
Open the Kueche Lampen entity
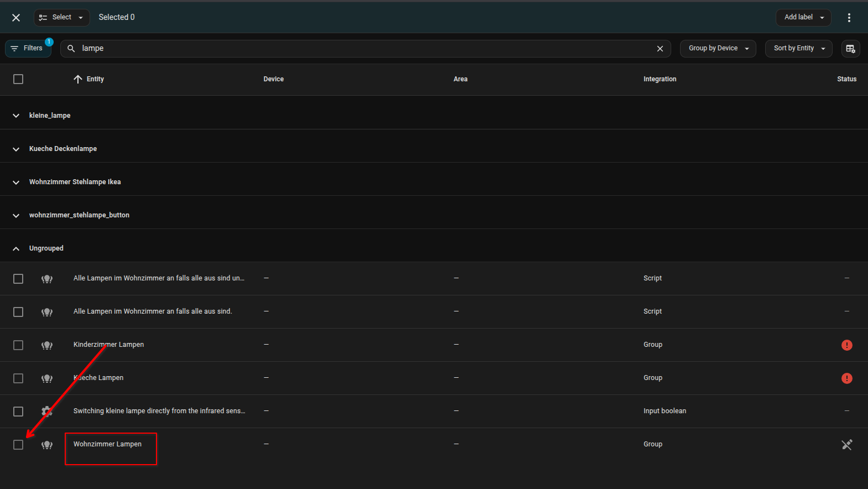[98, 378]
